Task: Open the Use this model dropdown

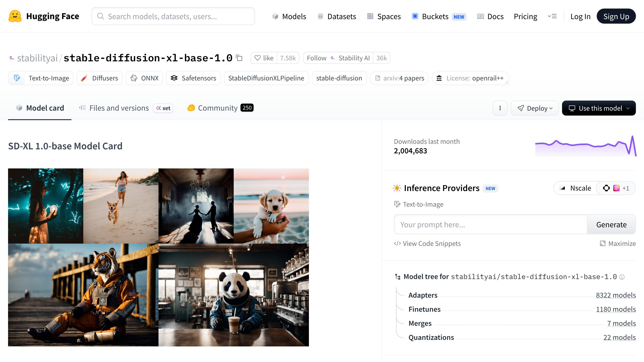Action: click(x=599, y=108)
